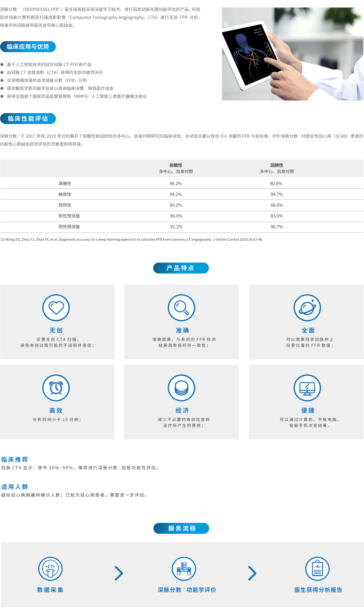The width and height of the screenshot is (364, 608).
Task: Click the server icon above 深脉分数功能学评价
Action: point(184,569)
